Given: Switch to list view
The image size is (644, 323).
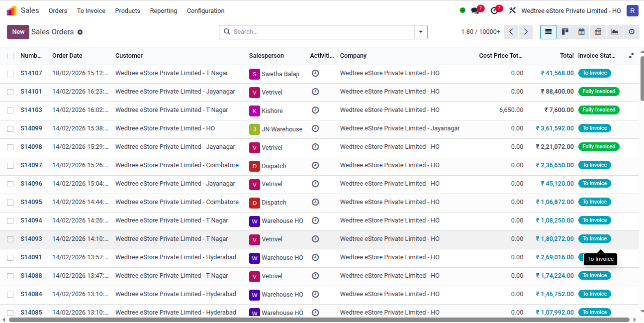Looking at the screenshot, I should (x=549, y=32).
